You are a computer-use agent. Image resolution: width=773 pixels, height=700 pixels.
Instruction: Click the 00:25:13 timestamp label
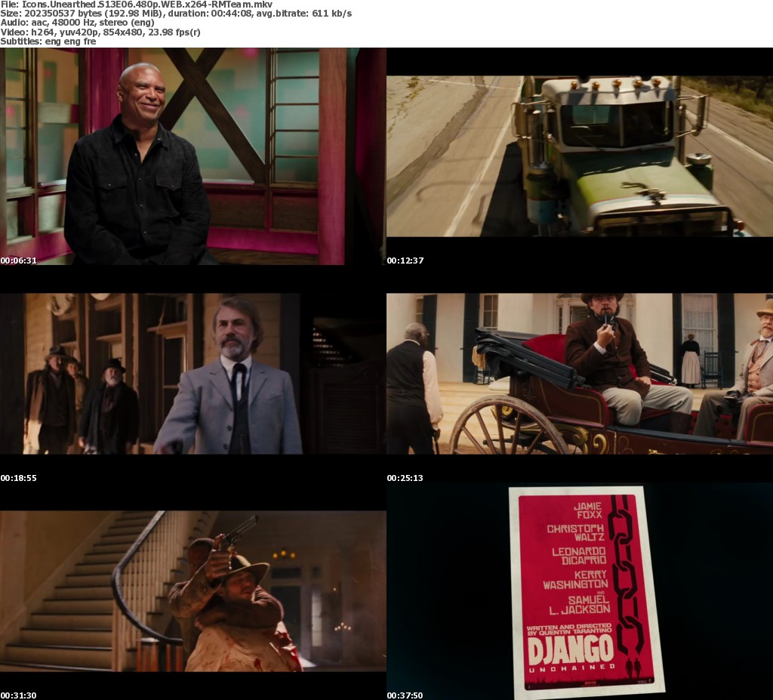point(405,478)
